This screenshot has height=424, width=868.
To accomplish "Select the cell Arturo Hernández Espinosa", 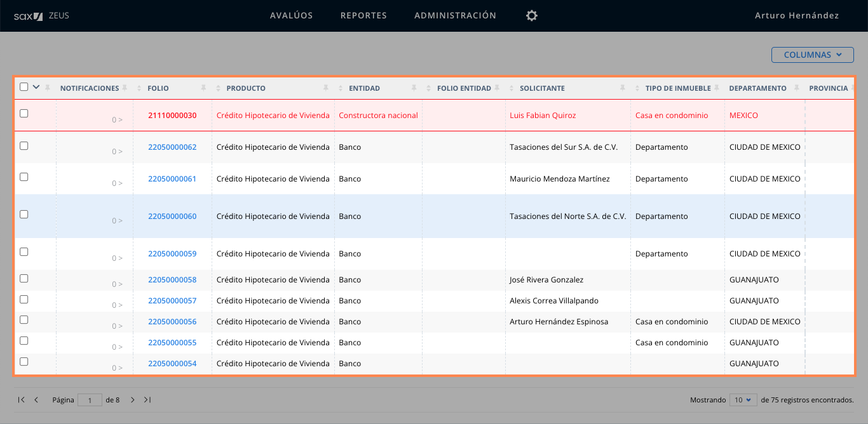I will 559,321.
